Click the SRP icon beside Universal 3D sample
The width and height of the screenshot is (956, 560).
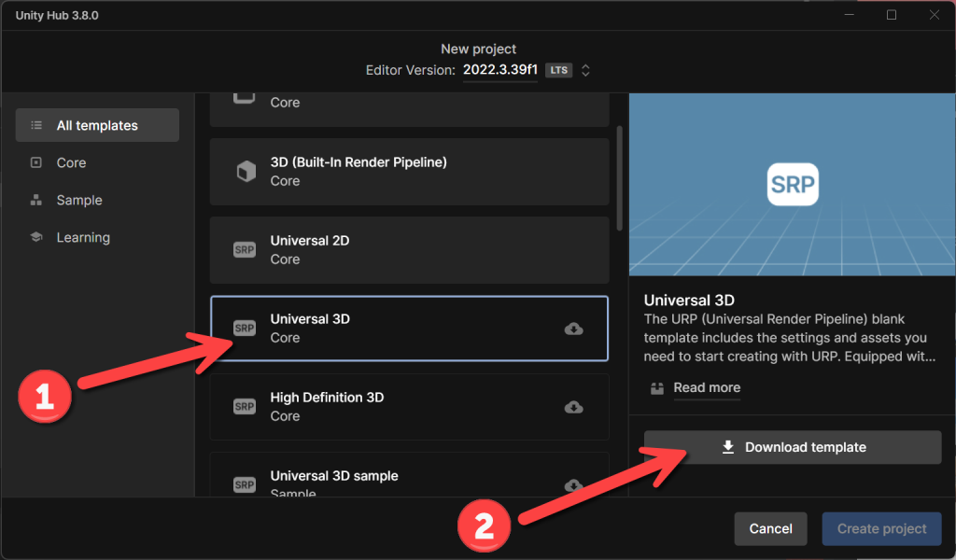pos(245,485)
